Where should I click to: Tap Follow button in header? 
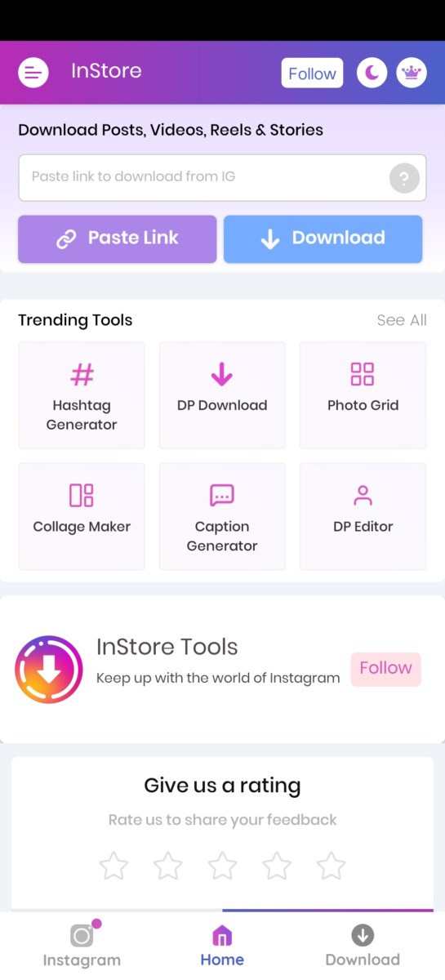(x=312, y=73)
